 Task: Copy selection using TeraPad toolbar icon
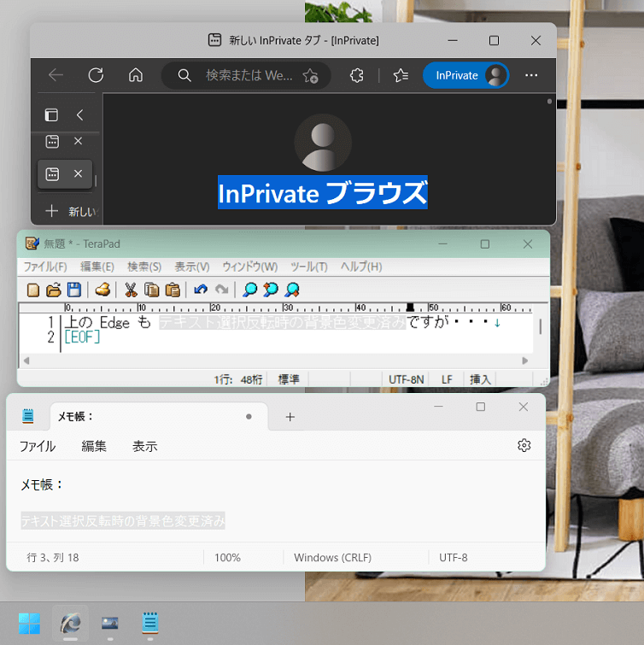pyautogui.click(x=152, y=290)
